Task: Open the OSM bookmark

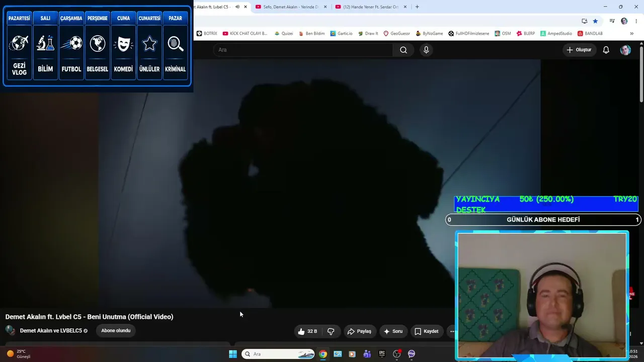Action: (x=503, y=34)
